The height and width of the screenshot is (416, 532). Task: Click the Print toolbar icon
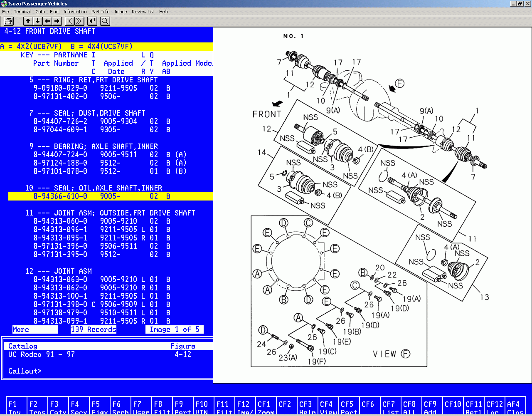tap(9, 21)
